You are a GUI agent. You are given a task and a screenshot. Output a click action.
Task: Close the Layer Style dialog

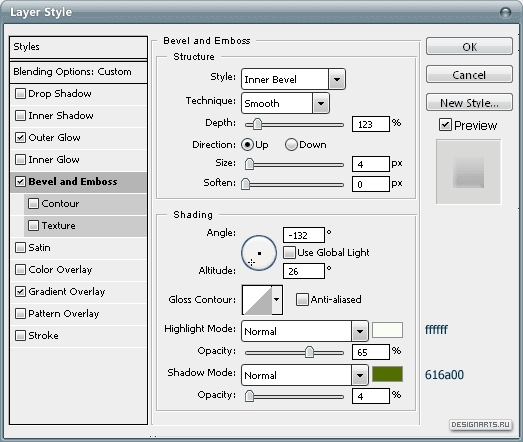[506, 13]
